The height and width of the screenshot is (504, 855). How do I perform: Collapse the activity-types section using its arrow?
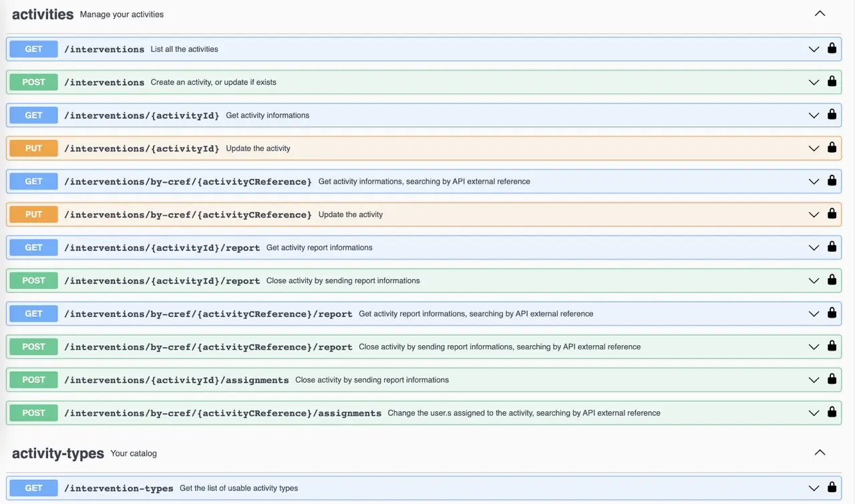(x=820, y=453)
